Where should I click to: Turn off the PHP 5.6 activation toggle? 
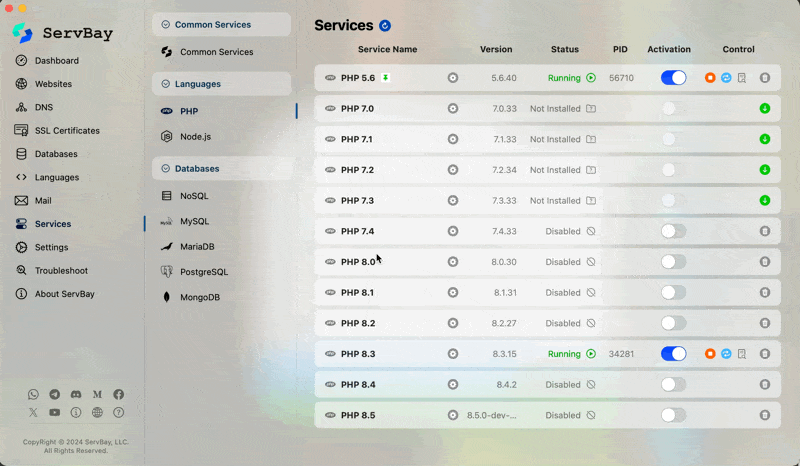pyautogui.click(x=673, y=78)
